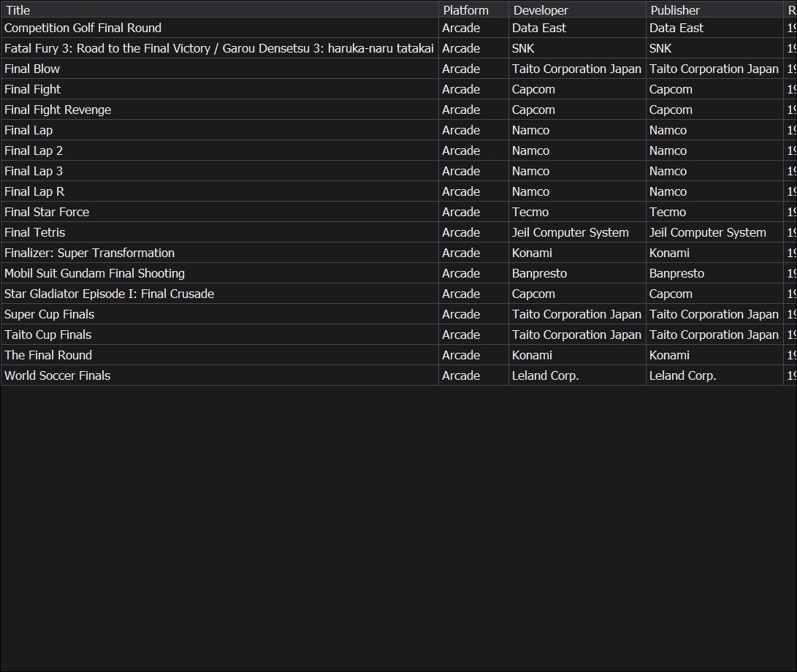This screenshot has height=672, width=797.
Task: Click Data East in the Publisher column
Action: click(x=676, y=28)
